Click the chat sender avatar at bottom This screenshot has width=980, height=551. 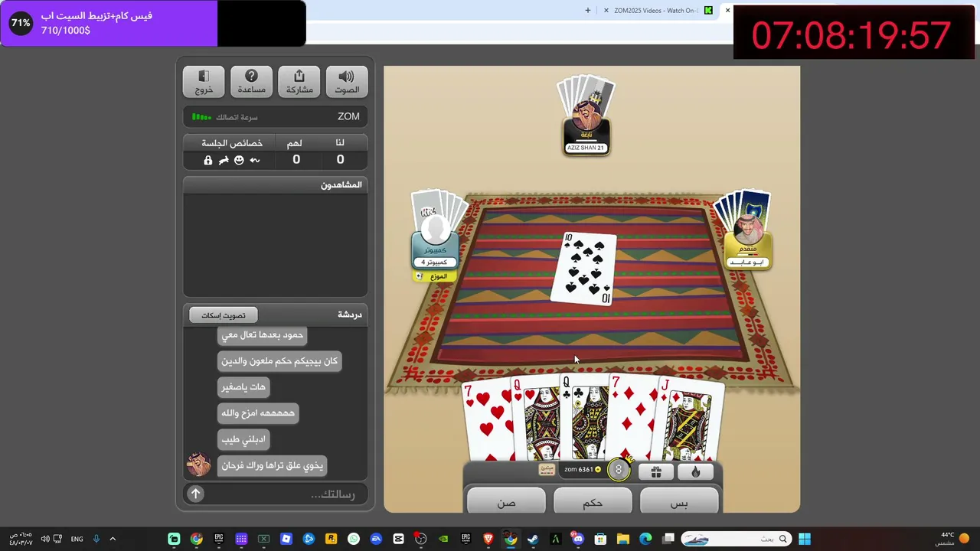(198, 465)
